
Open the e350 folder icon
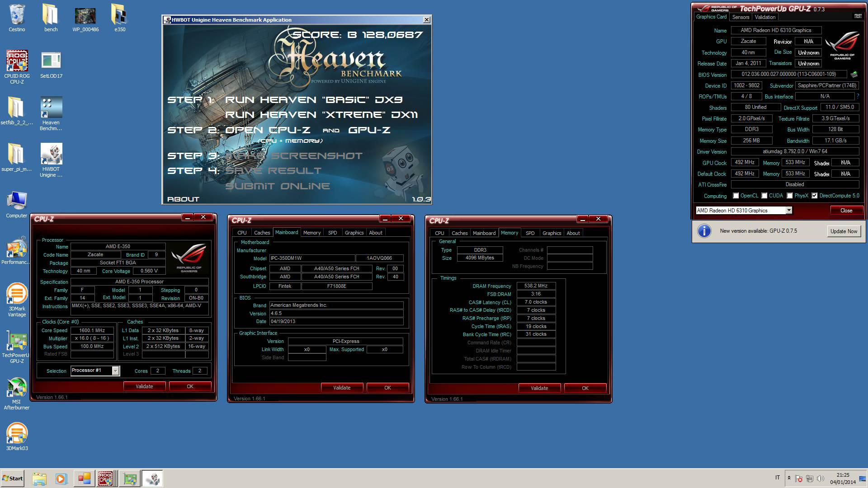tap(119, 18)
